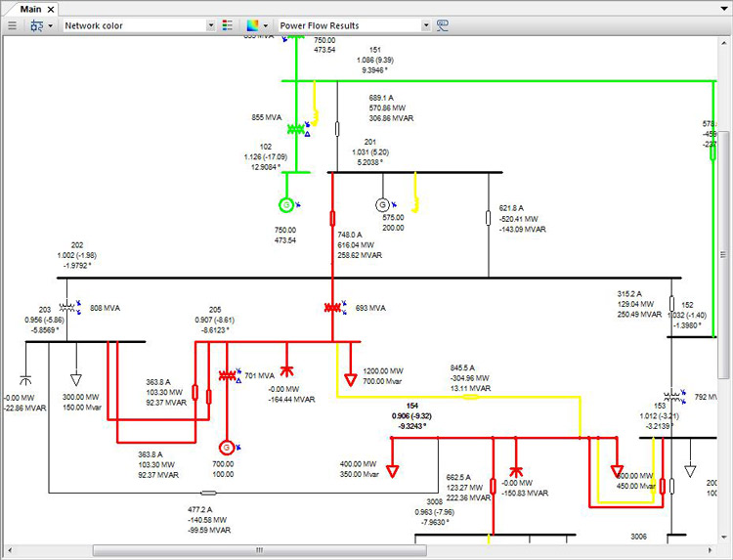Switch to the Main tab
The width and height of the screenshot is (733, 560).
coord(29,9)
